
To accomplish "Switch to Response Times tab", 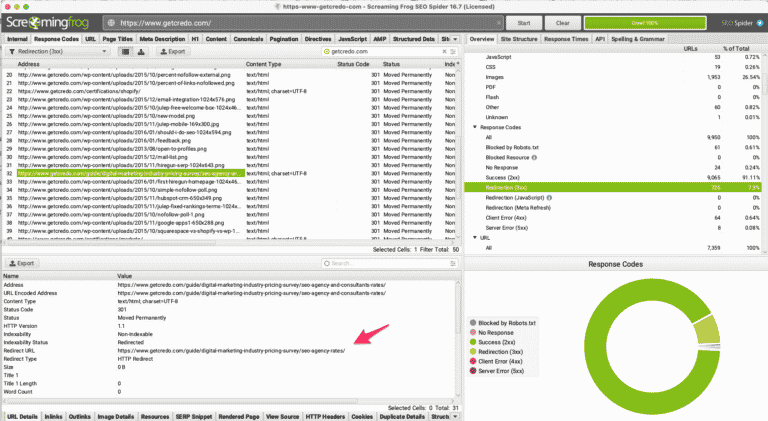I will tap(566, 39).
